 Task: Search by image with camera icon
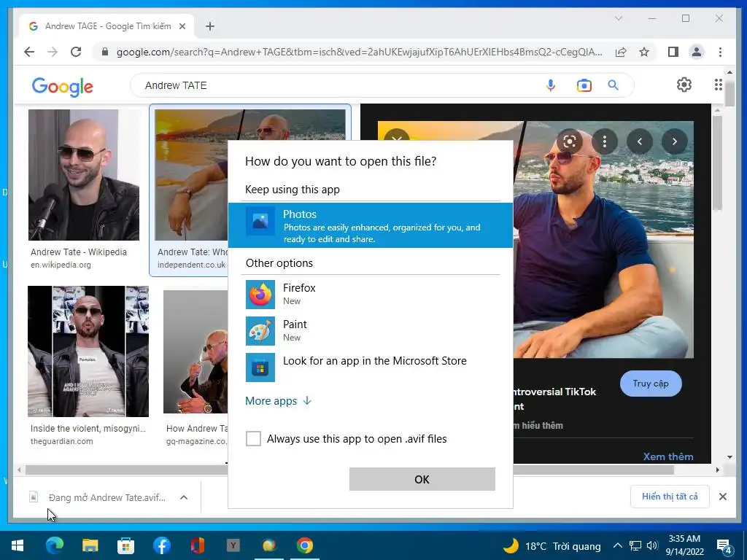(584, 85)
